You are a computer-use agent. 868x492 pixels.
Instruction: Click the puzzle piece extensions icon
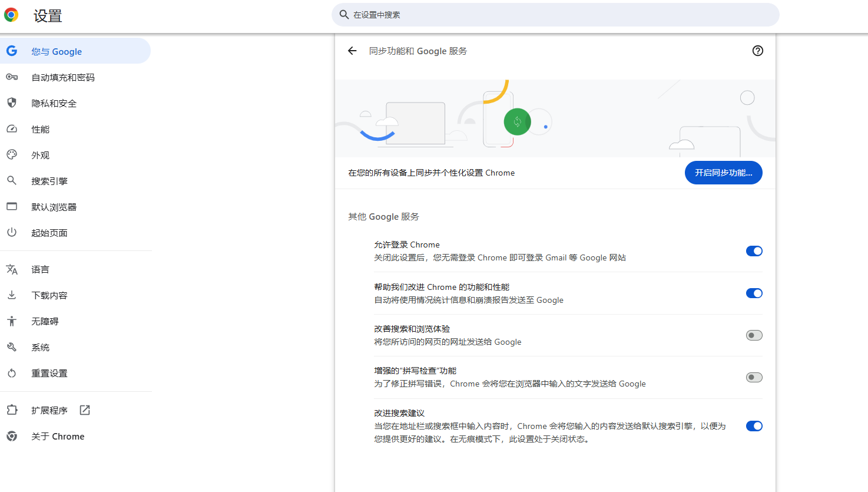(12, 410)
